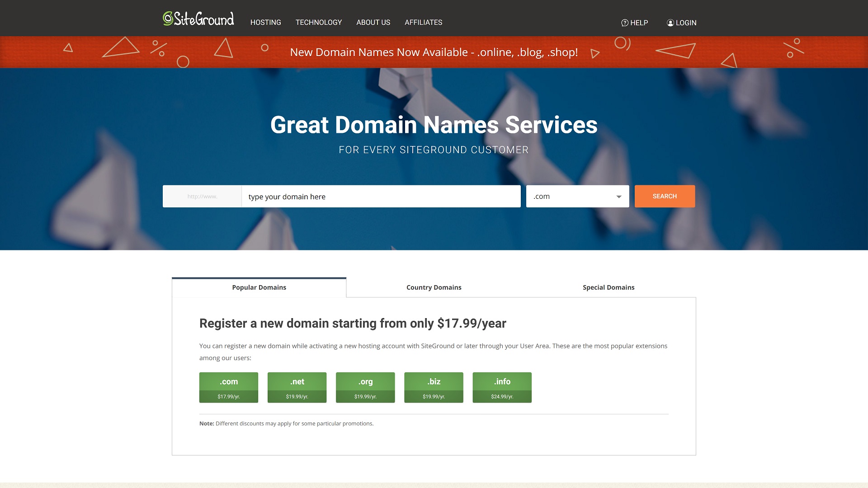Image resolution: width=868 pixels, height=488 pixels.
Task: Open the About Us menu
Action: (373, 23)
